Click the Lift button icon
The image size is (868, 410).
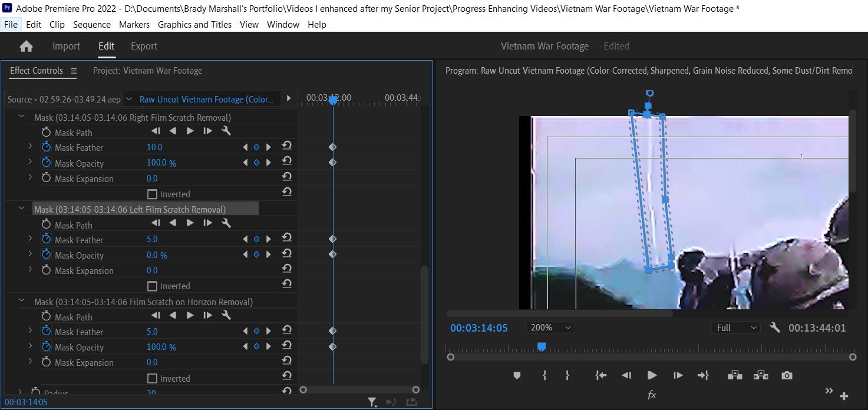click(x=734, y=375)
